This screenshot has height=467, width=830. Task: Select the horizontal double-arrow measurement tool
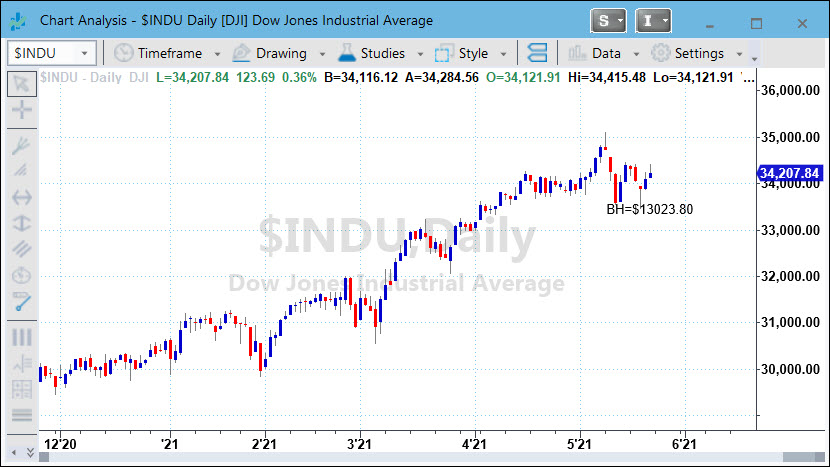tap(22, 197)
